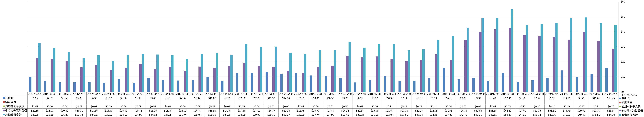
Task: Select the $12.75 cell under 2015/09/30
Action: coord(301,111)
